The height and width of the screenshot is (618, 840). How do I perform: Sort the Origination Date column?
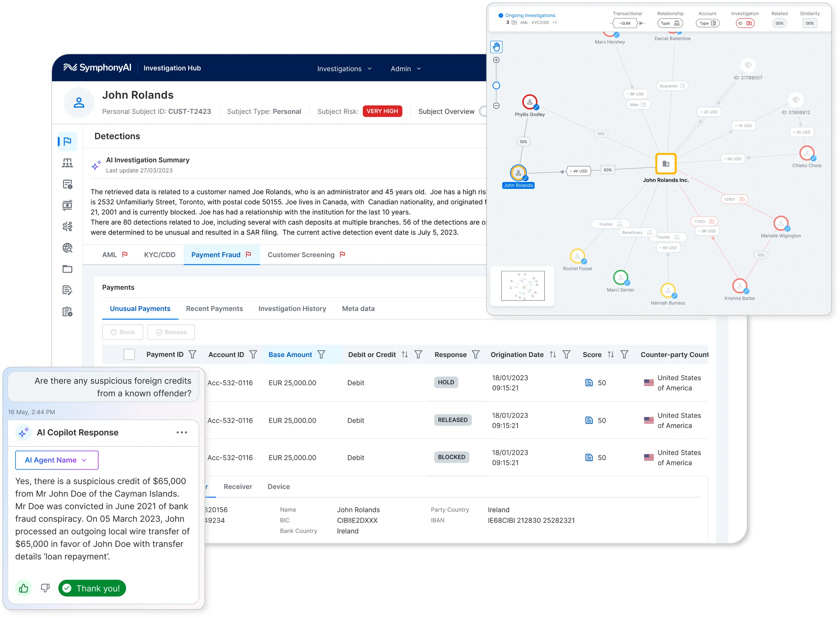553,354
